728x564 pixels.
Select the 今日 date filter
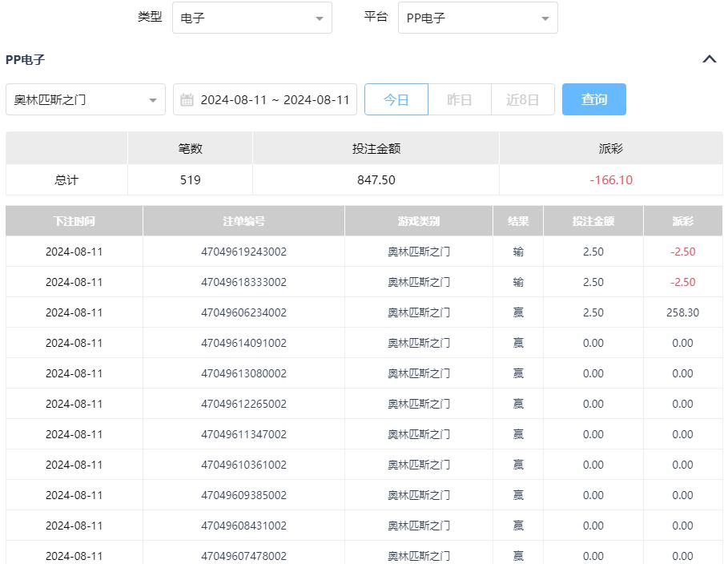(x=396, y=100)
